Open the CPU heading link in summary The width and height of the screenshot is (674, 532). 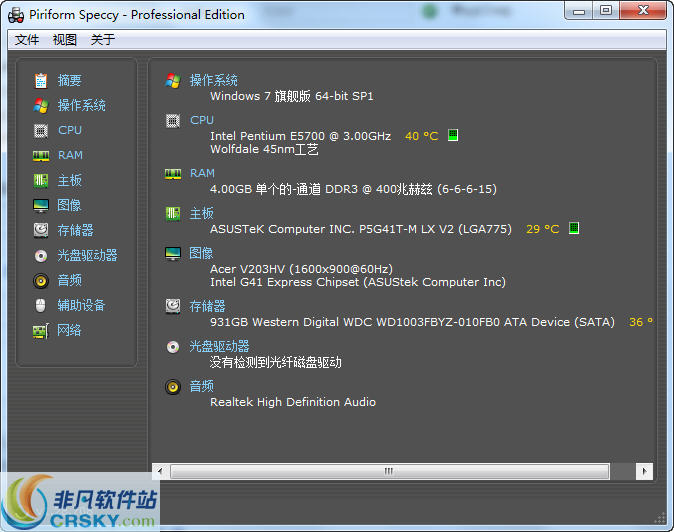click(x=202, y=120)
